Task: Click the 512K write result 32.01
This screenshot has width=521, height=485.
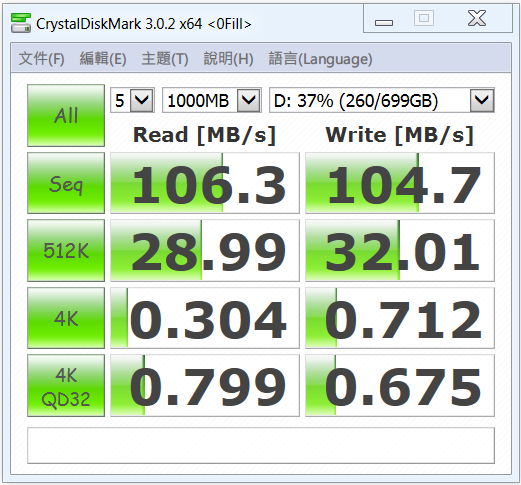Action: [x=400, y=250]
